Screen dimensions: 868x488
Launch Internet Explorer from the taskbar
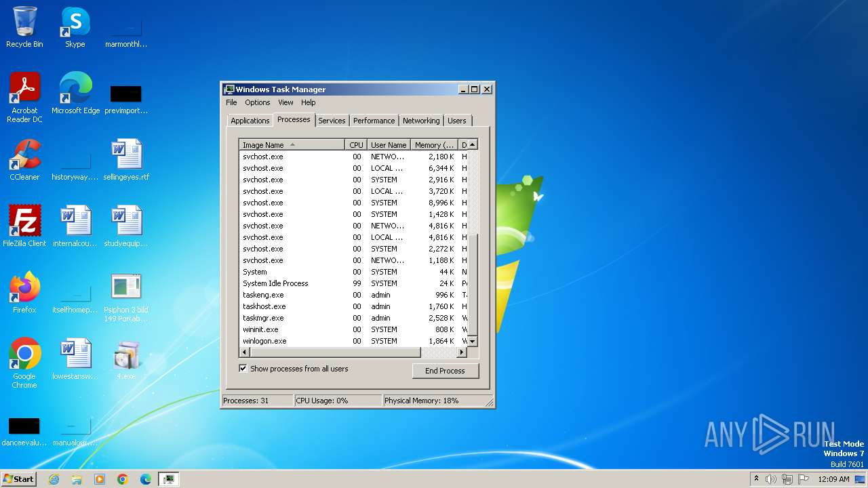click(x=54, y=479)
